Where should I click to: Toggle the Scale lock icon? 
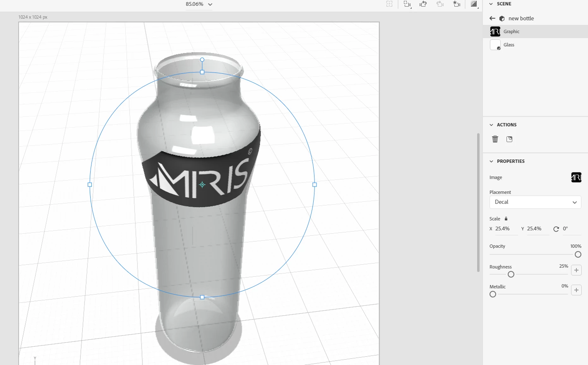click(x=506, y=219)
